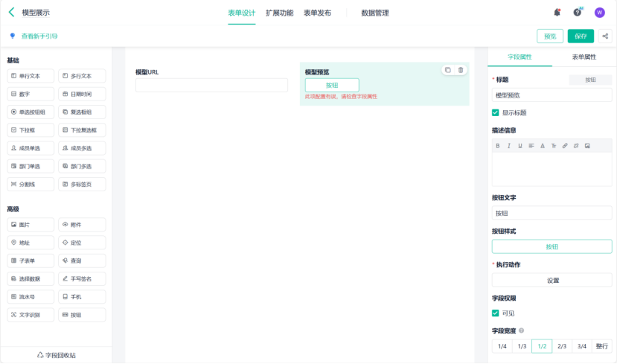Add a 部门单选 field component
The width and height of the screenshot is (617, 364).
tap(31, 167)
